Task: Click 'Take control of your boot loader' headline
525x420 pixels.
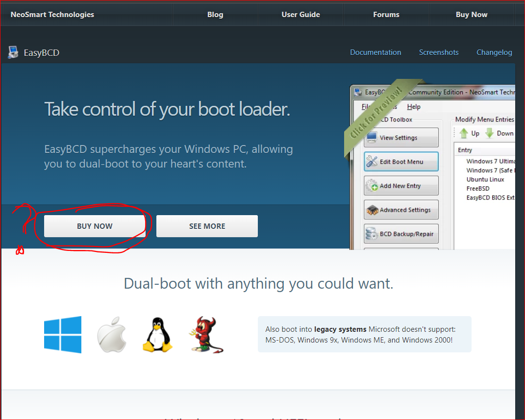Action: click(x=167, y=109)
